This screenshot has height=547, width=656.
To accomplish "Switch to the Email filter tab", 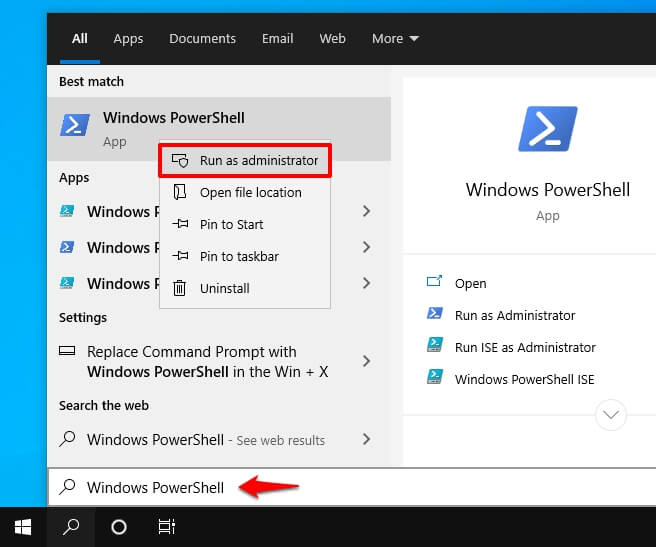I will tap(277, 39).
